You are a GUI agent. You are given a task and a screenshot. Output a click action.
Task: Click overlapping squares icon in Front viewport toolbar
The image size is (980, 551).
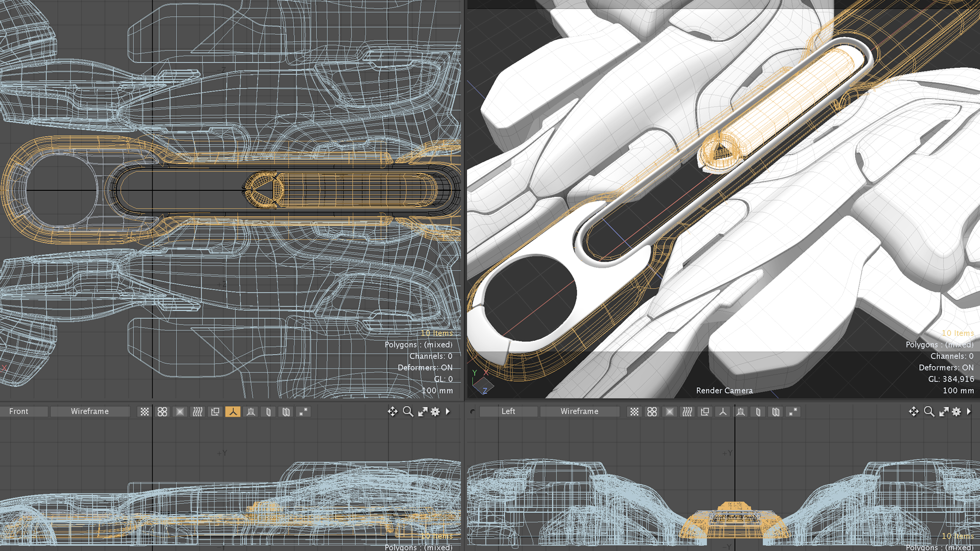[215, 412]
